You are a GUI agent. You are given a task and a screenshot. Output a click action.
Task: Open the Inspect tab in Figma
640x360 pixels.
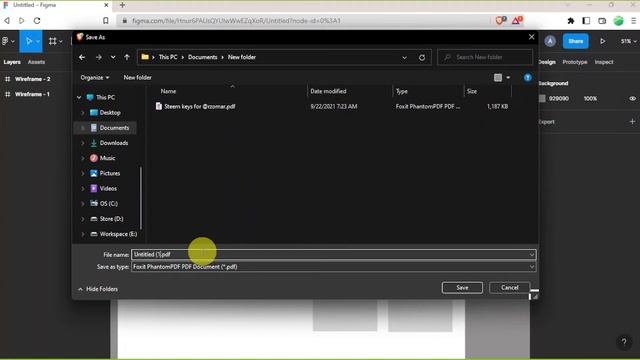[604, 62]
